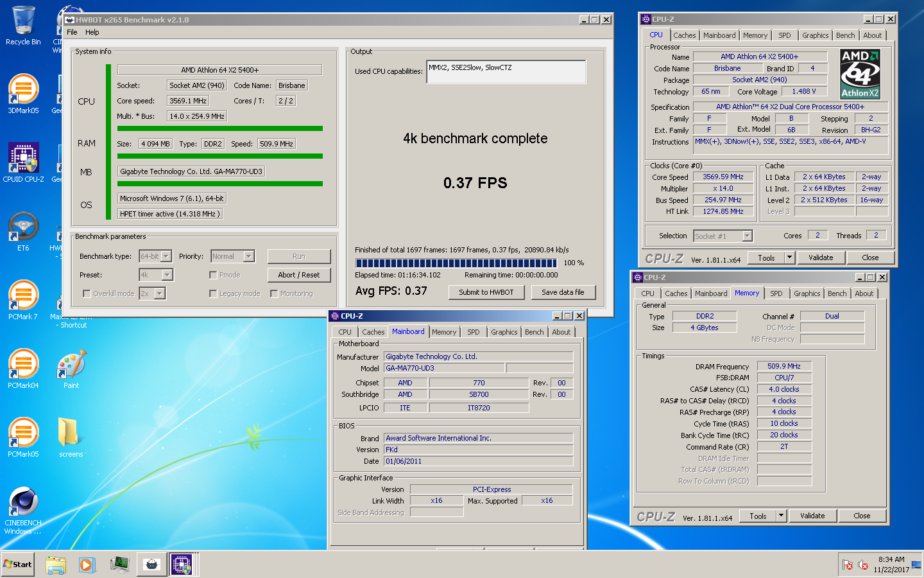Click the Tools button in CPU-Z Memory window
Viewport: 924px width, 578px height.
[758, 516]
